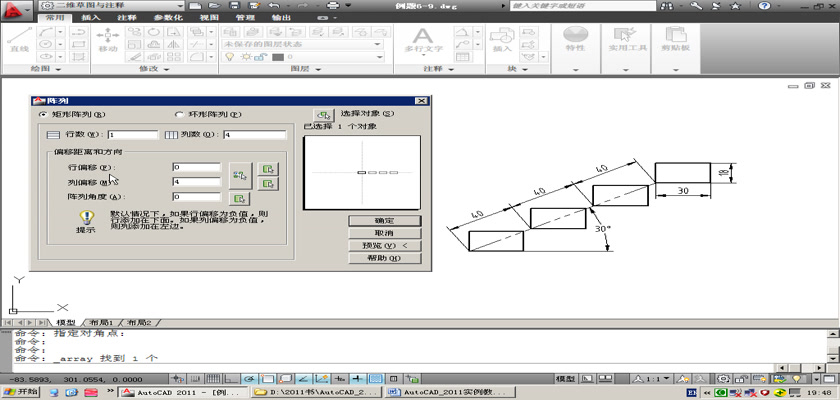Click the Preview (预览) button
This screenshot has width=840, height=400.
(x=385, y=246)
